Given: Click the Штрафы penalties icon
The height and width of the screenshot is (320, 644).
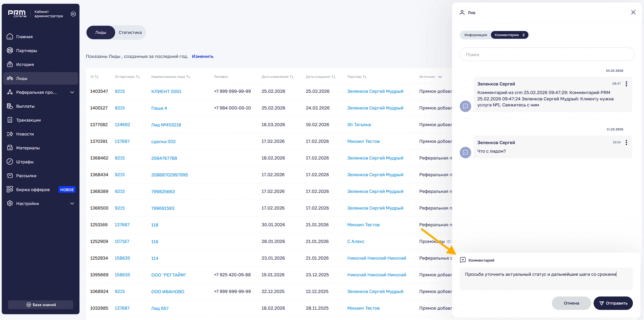Looking at the screenshot, I should [x=10, y=162].
